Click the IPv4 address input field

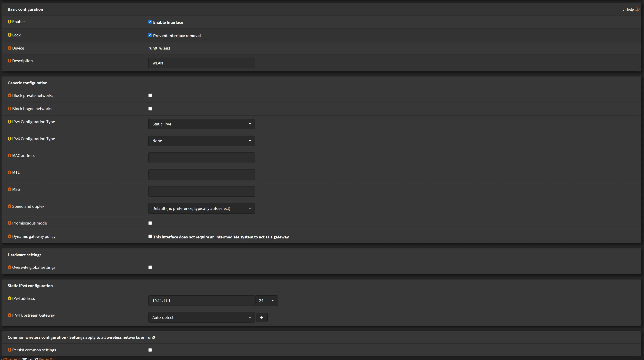[202, 300]
